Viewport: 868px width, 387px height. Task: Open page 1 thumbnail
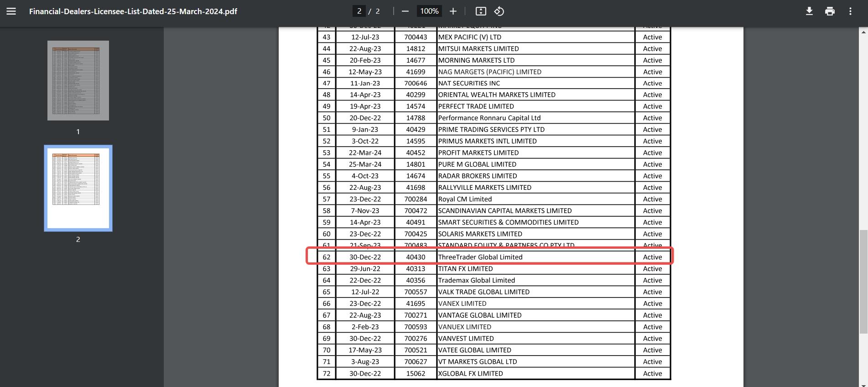(x=78, y=81)
